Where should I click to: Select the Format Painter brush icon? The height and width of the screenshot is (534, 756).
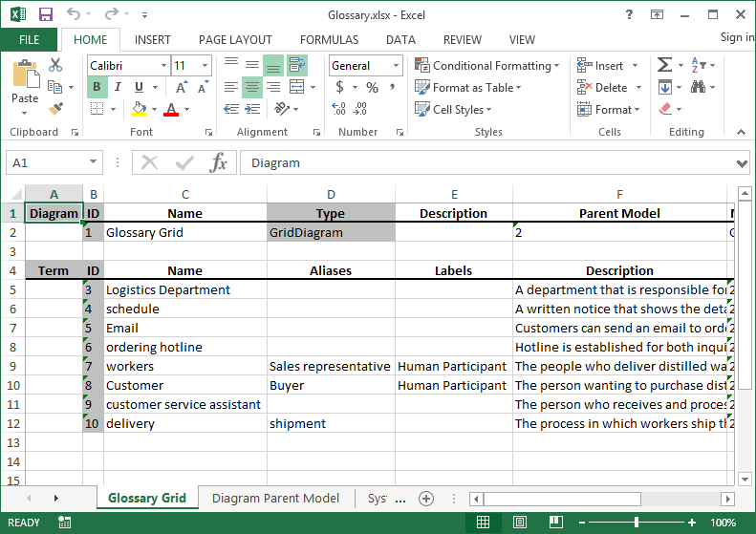click(55, 109)
